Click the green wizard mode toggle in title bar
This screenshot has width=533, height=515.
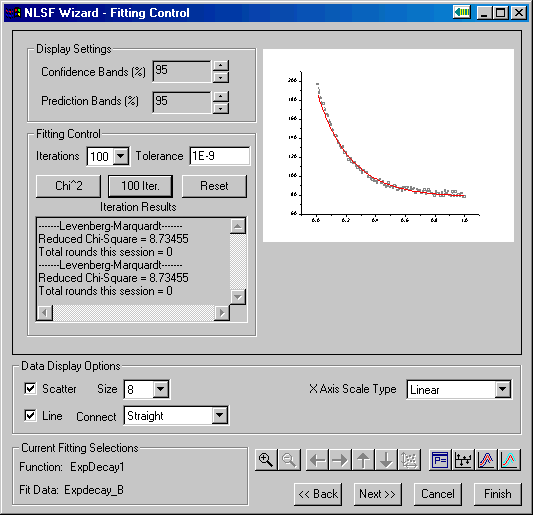click(462, 13)
